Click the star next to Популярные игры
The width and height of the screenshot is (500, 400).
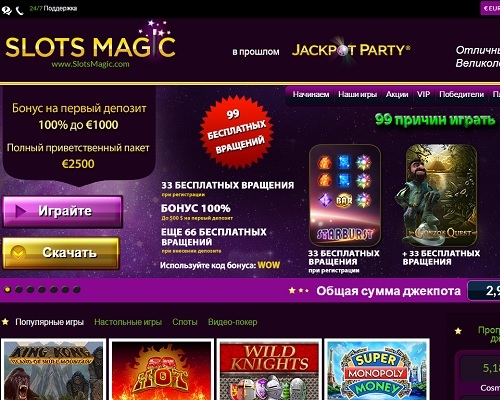[x=5, y=322]
